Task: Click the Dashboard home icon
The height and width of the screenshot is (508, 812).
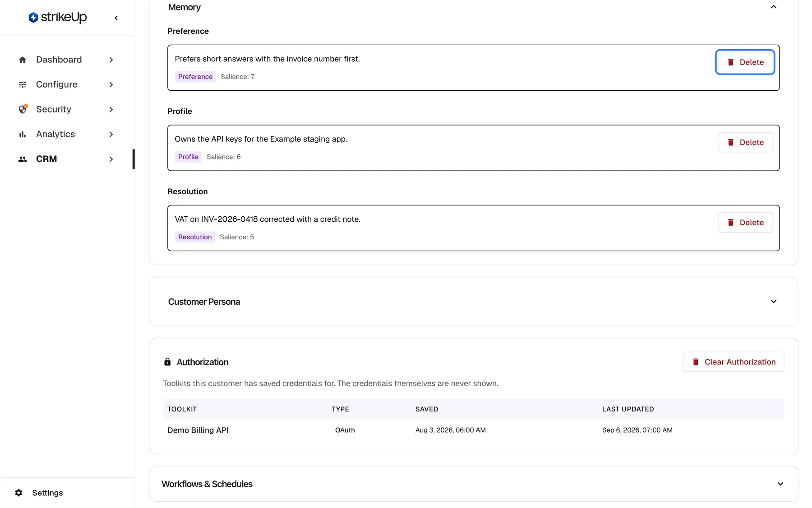Action: [x=23, y=60]
